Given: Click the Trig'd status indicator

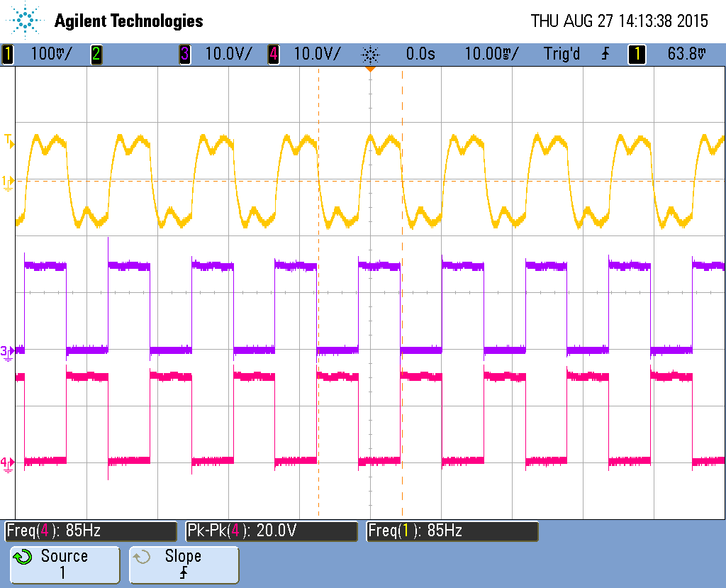Looking at the screenshot, I should (x=562, y=54).
